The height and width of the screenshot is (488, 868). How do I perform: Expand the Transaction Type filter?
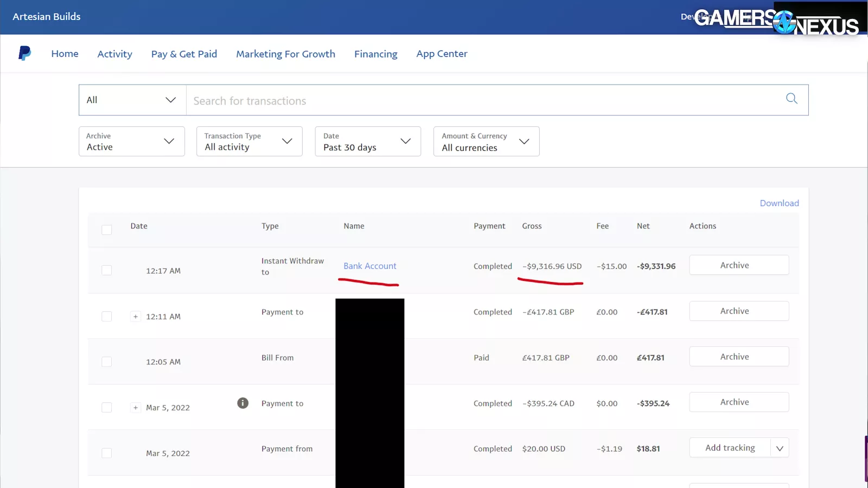tap(249, 142)
